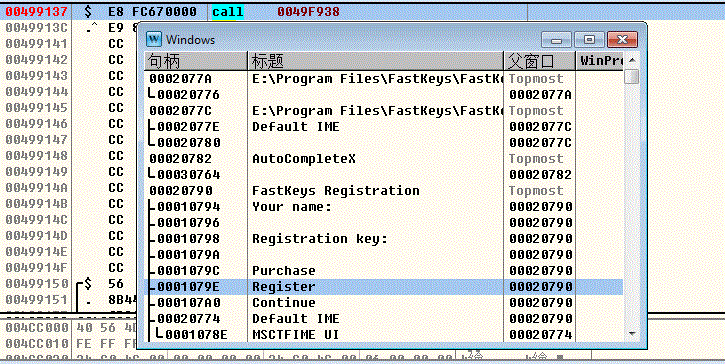Viewport: 725px width, 364px height.
Task: Select handle row 0001079A
Action: click(x=384, y=255)
